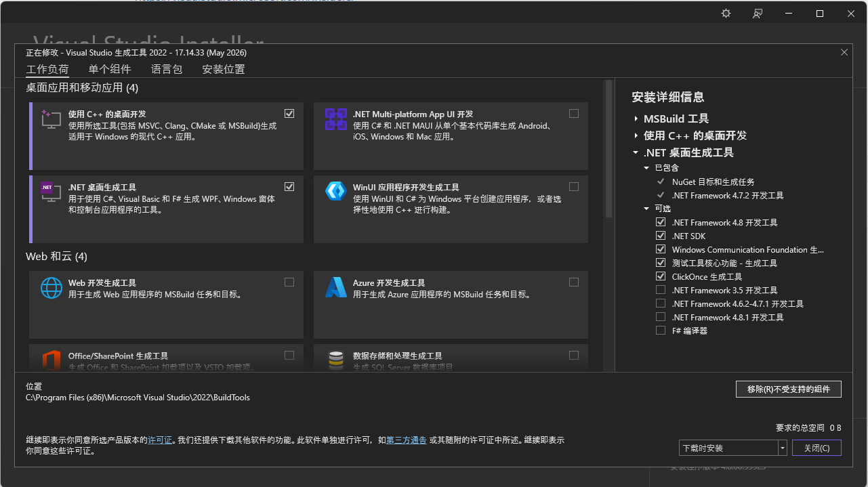The image size is (868, 487).
Task: Uncheck .NET Framework 4.8 开发工具 option
Action: [661, 222]
